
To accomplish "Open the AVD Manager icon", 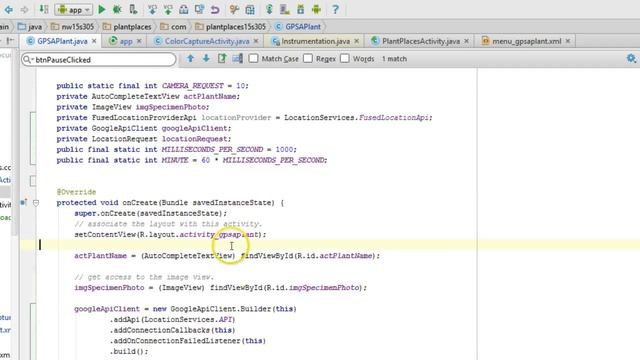I will pyautogui.click(x=284, y=9).
